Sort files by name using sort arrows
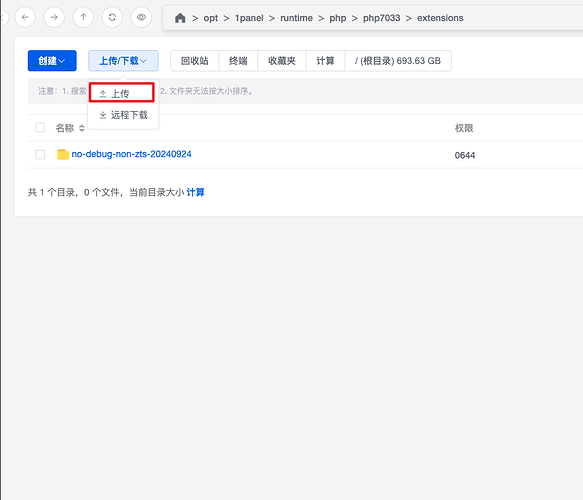583x500 pixels. [x=82, y=128]
